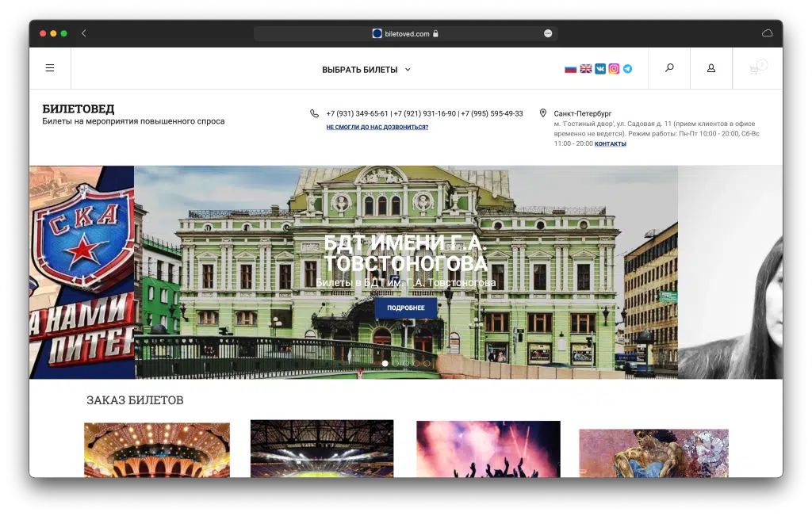Click the location pin icon

point(542,113)
